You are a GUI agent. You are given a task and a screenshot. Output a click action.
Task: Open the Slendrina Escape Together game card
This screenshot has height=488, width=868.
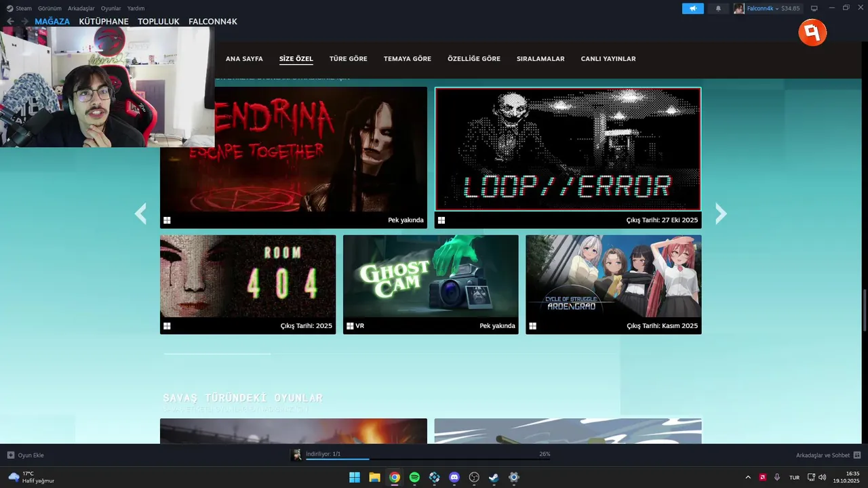(x=294, y=157)
